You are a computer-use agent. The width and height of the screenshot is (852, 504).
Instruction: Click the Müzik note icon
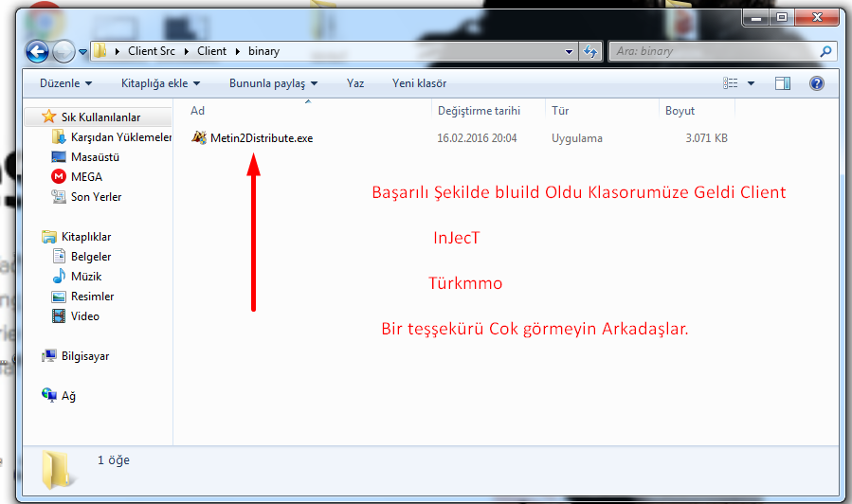click(59, 276)
